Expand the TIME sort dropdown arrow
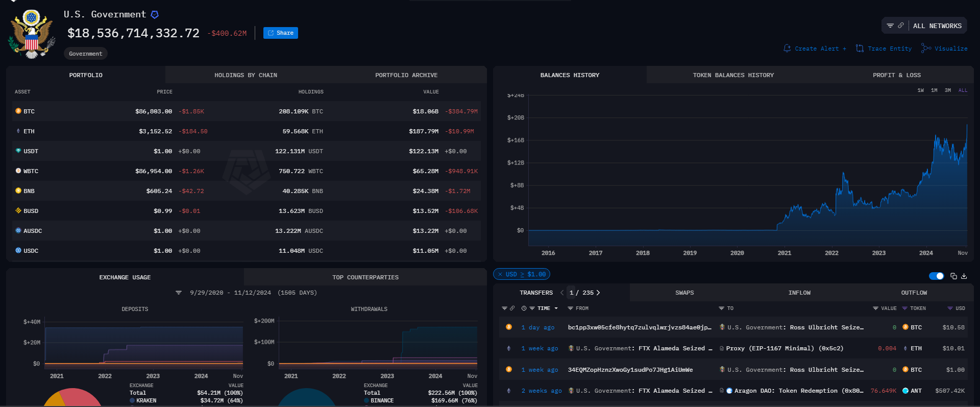The height and width of the screenshot is (407, 980). [556, 308]
